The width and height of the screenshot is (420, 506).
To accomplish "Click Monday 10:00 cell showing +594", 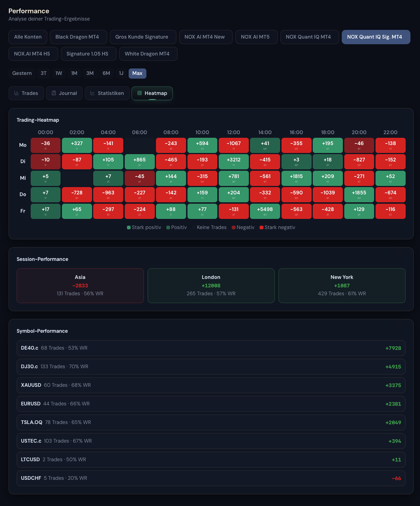I will [x=202, y=145].
